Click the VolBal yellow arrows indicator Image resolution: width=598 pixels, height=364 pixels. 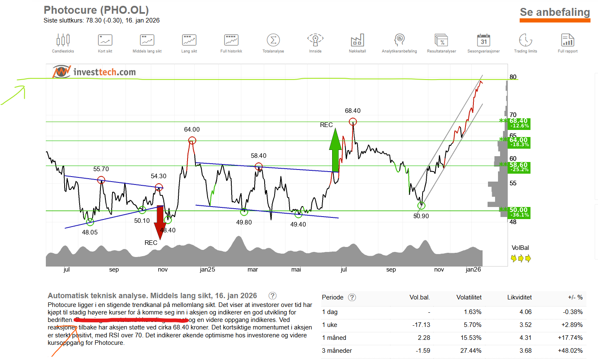(x=520, y=259)
